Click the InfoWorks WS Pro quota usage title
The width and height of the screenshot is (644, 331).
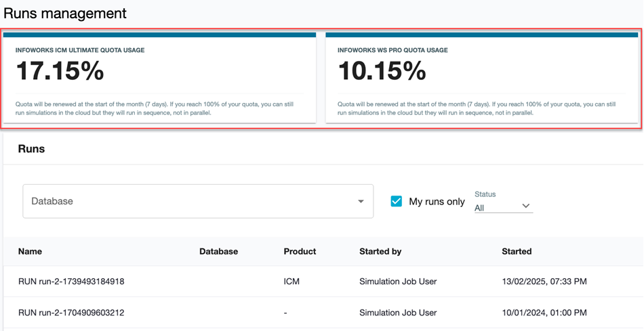tap(393, 50)
